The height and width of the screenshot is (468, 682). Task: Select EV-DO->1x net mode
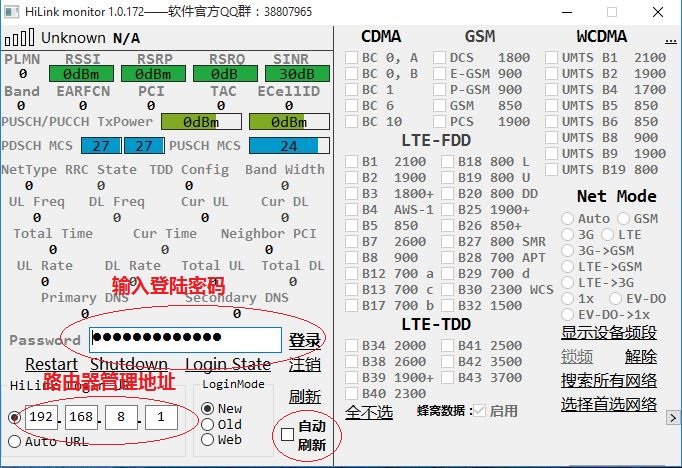pos(567,314)
